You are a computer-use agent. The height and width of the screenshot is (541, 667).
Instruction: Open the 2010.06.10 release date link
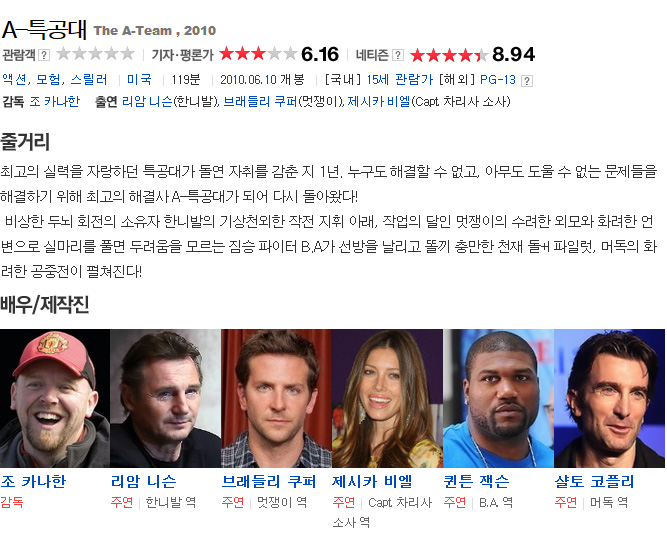click(248, 80)
